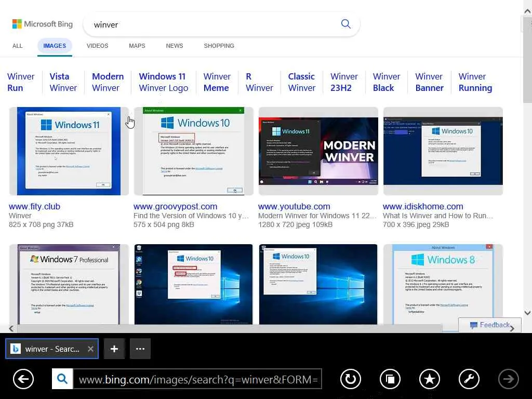Viewport: 532px width, 399px height.
Task: Click the Modern Winver suggestion
Action: coord(108,82)
